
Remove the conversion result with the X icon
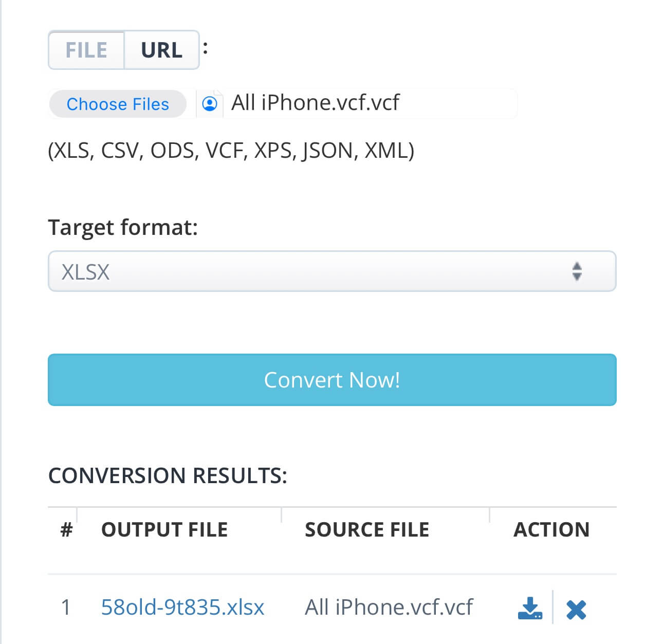click(x=576, y=610)
